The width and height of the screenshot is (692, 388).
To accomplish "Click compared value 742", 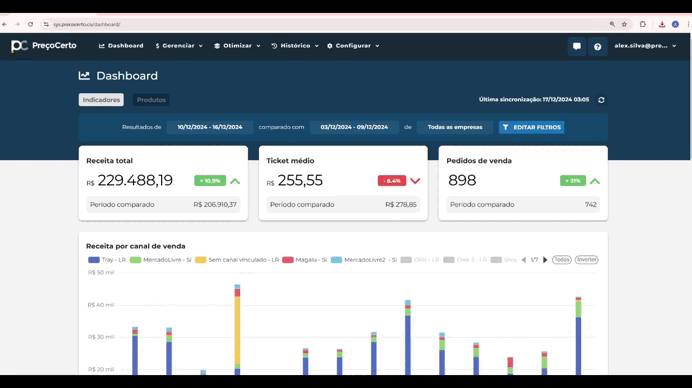I will pyautogui.click(x=590, y=205).
